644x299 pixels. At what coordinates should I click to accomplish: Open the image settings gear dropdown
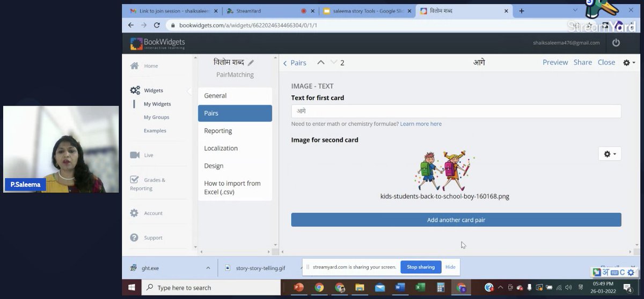point(610,154)
